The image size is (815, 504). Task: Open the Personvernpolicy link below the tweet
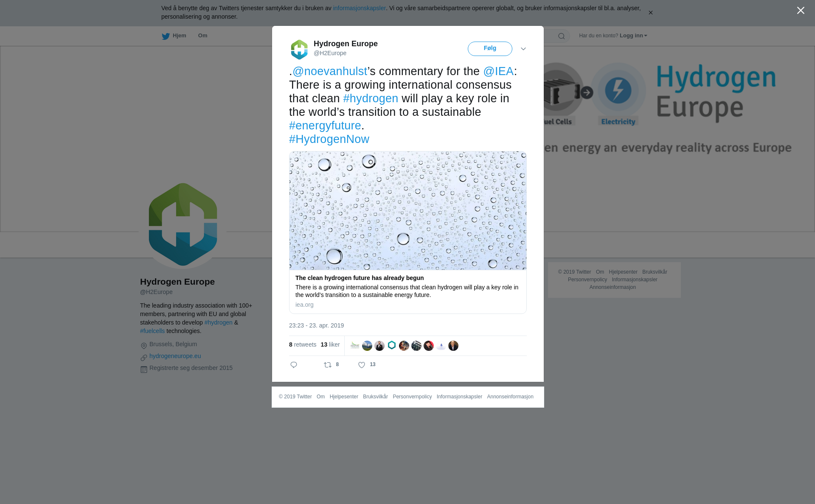[412, 397]
